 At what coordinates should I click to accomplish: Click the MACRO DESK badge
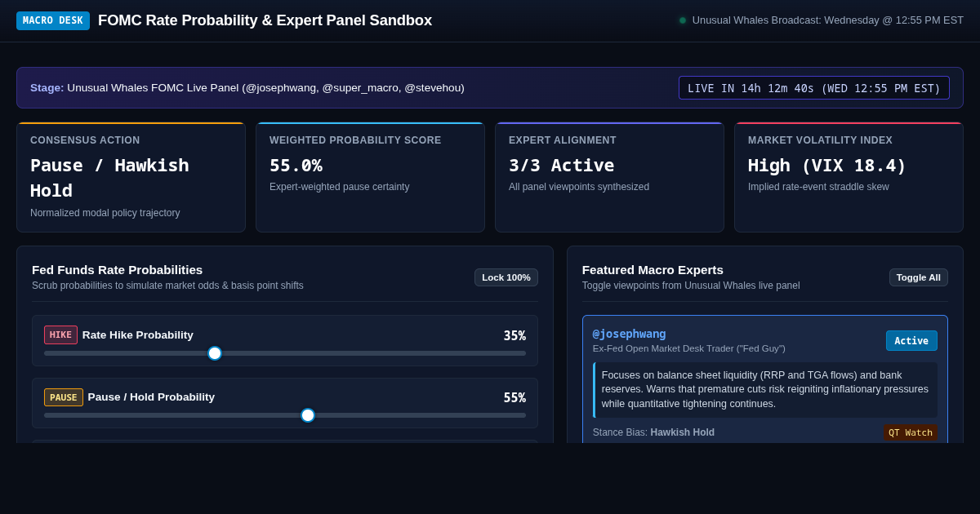point(53,20)
